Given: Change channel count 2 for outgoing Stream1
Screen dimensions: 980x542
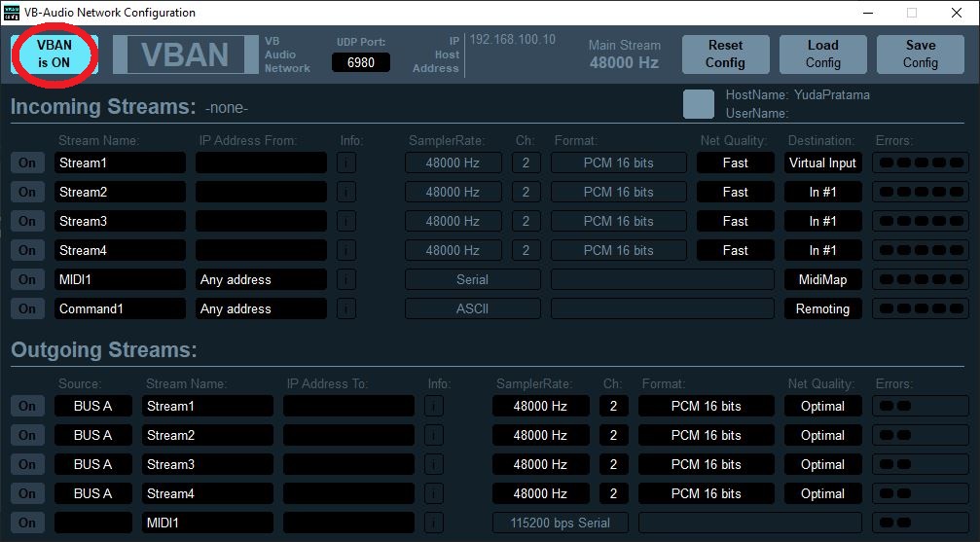Looking at the screenshot, I should pos(614,406).
